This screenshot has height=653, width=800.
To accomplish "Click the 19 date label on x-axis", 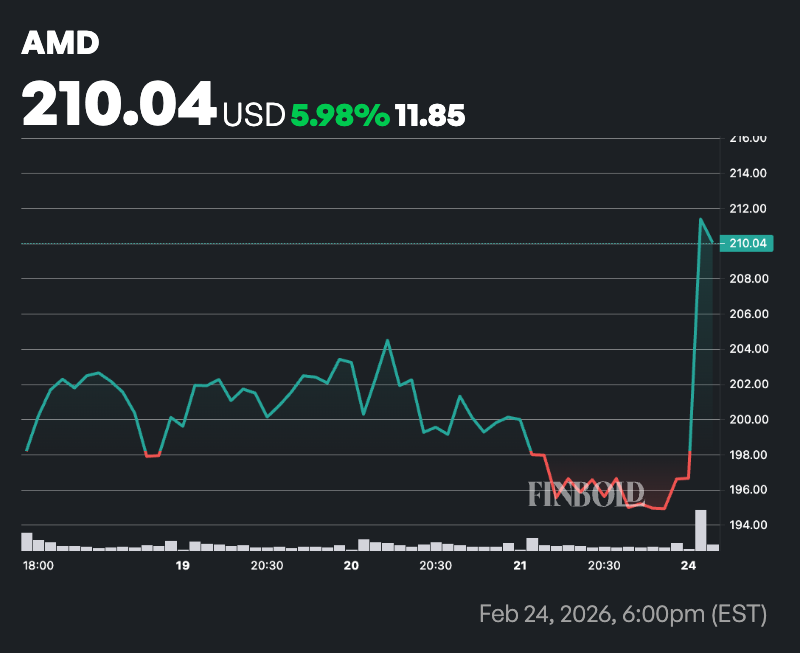I will click(182, 564).
